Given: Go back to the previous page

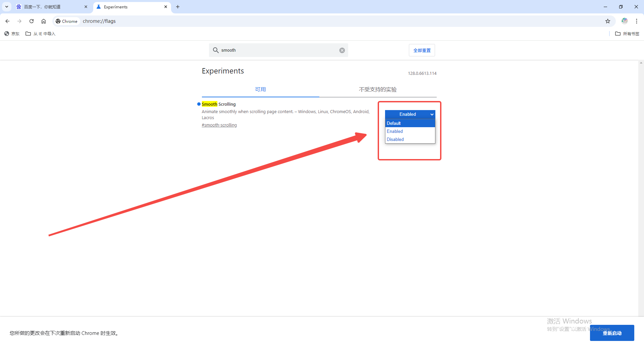Looking at the screenshot, I should pyautogui.click(x=7, y=21).
